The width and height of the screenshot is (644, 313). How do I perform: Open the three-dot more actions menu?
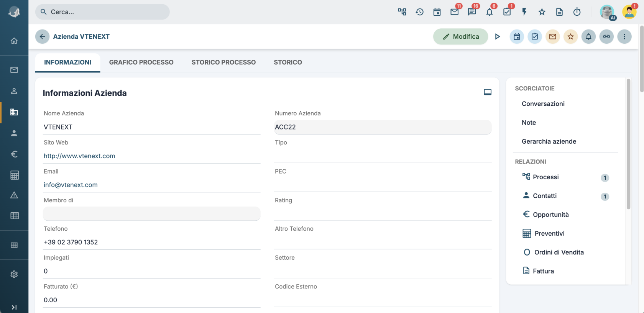pos(624,36)
